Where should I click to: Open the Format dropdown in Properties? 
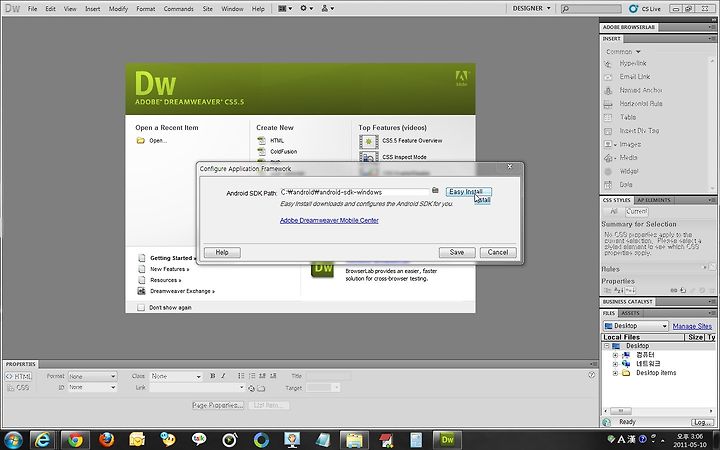click(x=92, y=376)
